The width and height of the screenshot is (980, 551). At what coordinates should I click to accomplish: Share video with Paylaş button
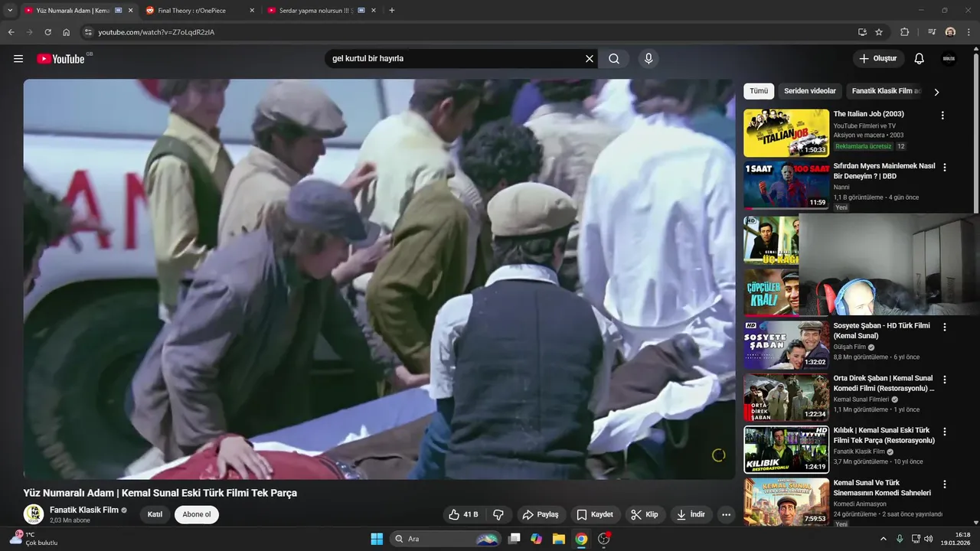point(541,514)
